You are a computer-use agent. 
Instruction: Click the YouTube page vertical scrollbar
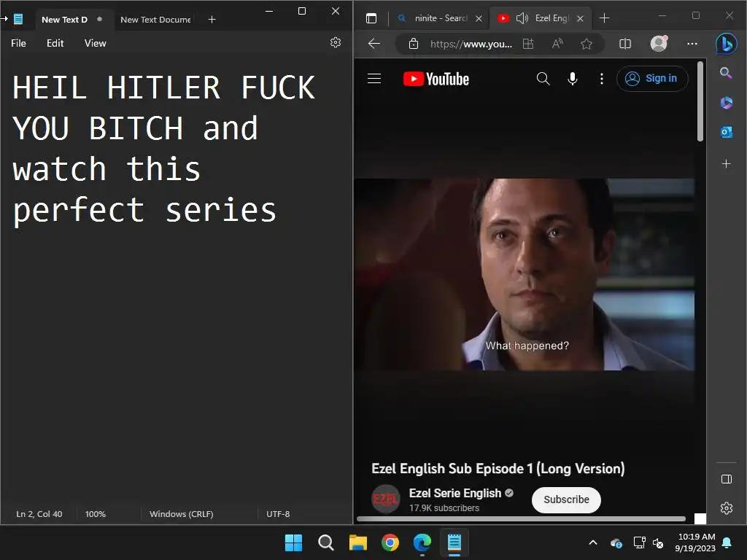pyautogui.click(x=700, y=101)
